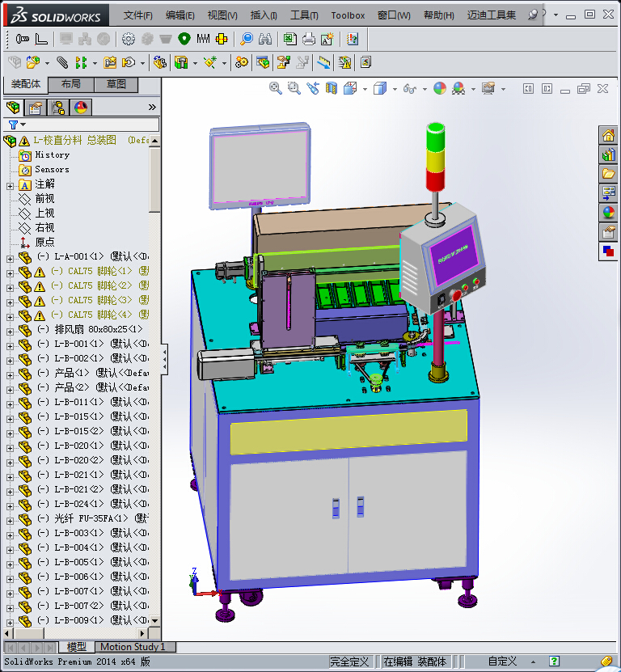Open the Toolbox menu
621x672 pixels.
[x=348, y=15]
